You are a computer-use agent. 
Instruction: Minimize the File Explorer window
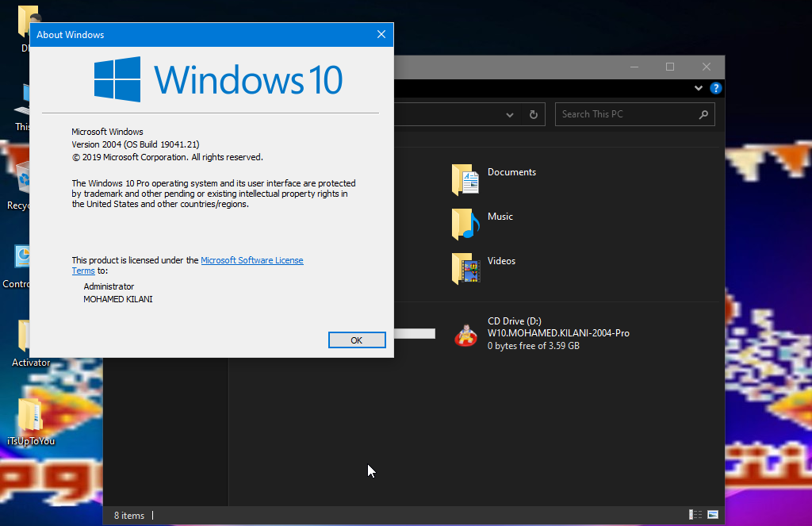[634, 67]
